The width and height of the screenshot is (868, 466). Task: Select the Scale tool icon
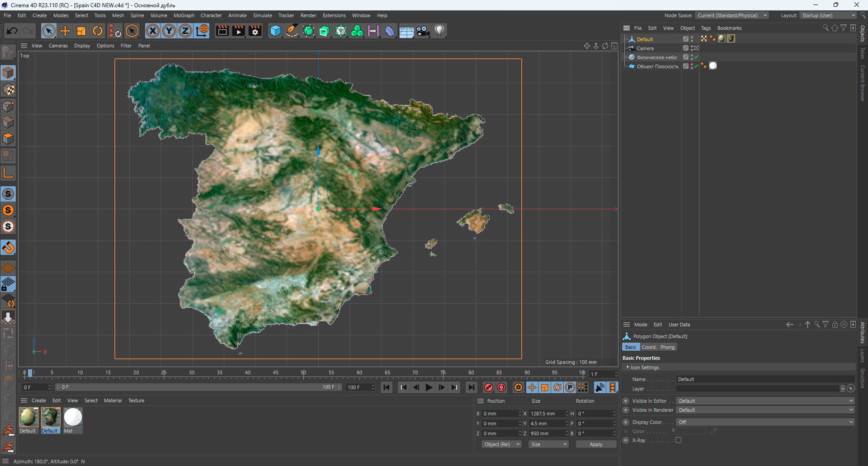[81, 31]
